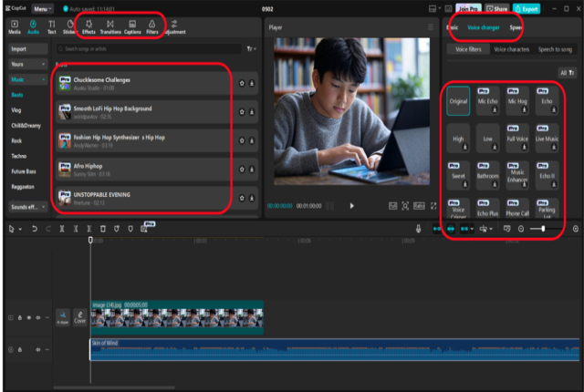Select the Future Bass category
Image resolution: width=584 pixels, height=392 pixels.
click(x=24, y=171)
